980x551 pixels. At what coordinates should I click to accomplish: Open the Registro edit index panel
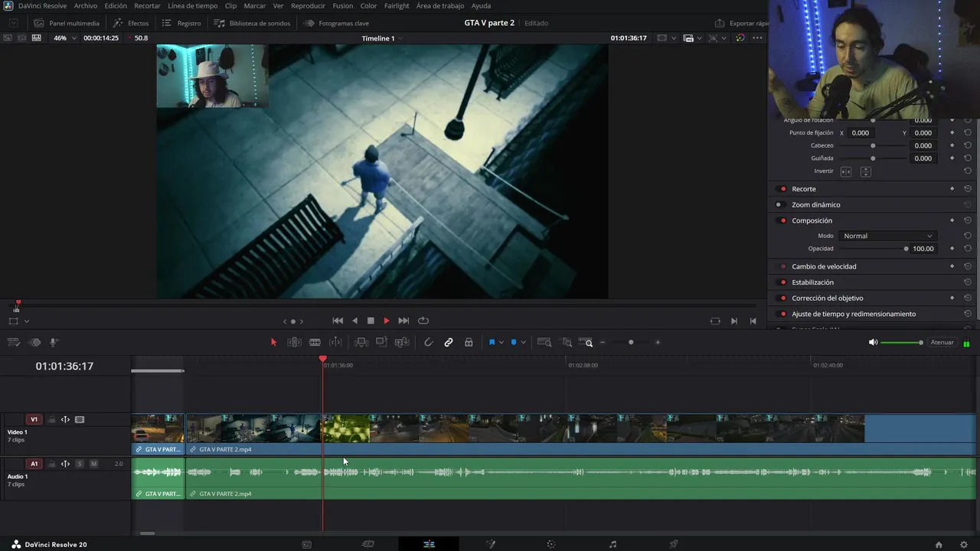(x=181, y=23)
